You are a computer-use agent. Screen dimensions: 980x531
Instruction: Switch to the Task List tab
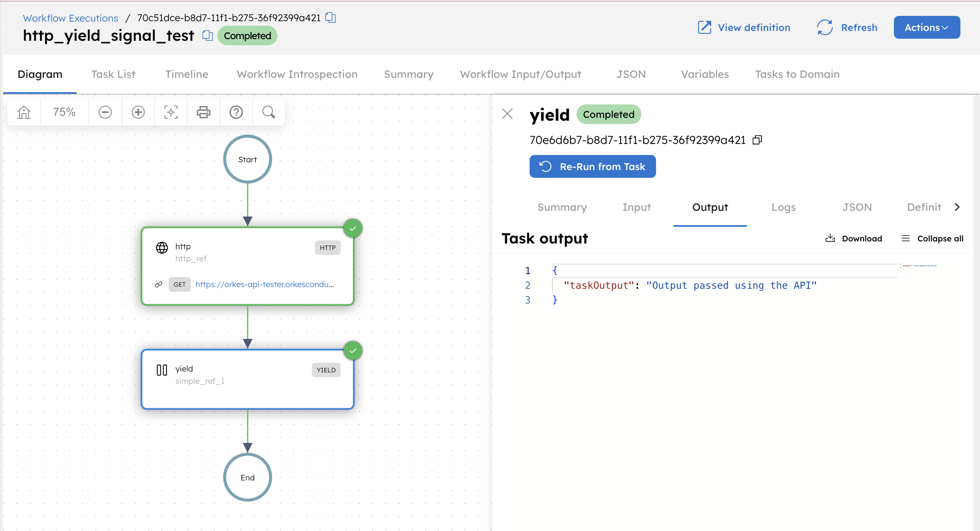pyautogui.click(x=113, y=74)
